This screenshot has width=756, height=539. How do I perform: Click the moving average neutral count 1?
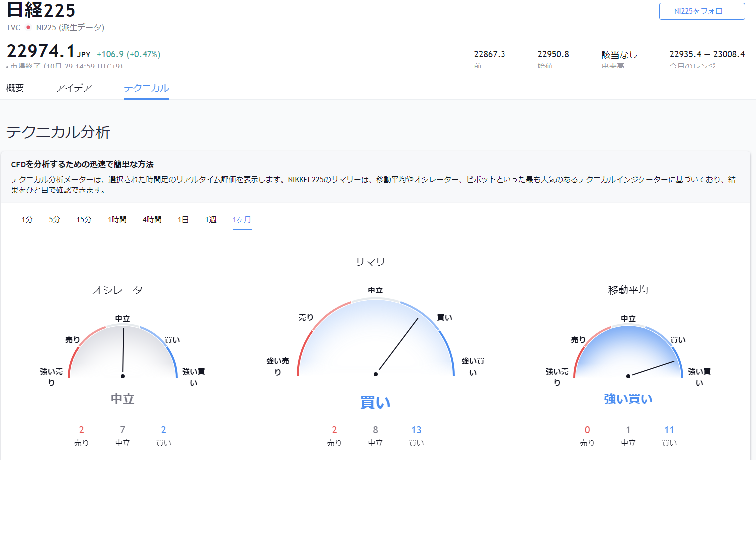tap(628, 430)
